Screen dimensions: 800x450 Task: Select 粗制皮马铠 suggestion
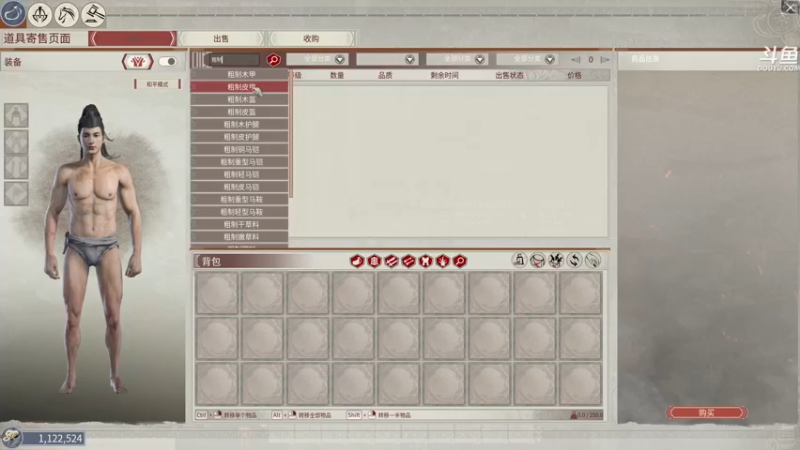click(x=239, y=187)
